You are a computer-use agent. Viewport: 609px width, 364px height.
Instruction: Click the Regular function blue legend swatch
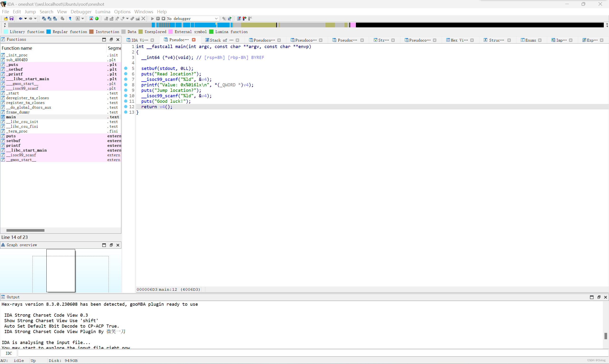49,32
